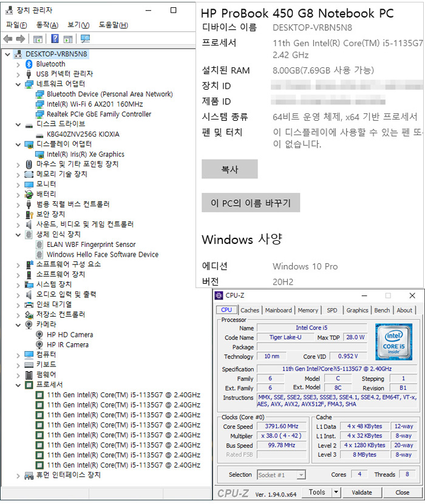The width and height of the screenshot is (425, 504).
Task: Click the blue Help question mark toolbar icon
Action: pyautogui.click(x=55, y=39)
